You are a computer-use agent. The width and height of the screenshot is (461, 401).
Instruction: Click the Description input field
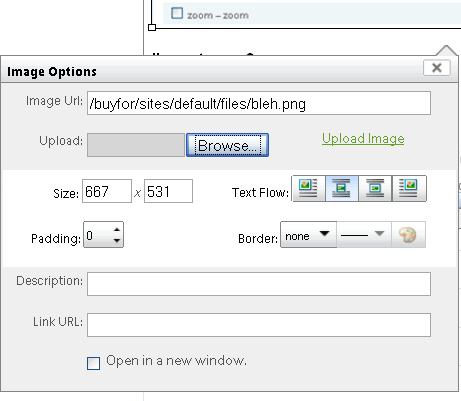[x=259, y=284]
